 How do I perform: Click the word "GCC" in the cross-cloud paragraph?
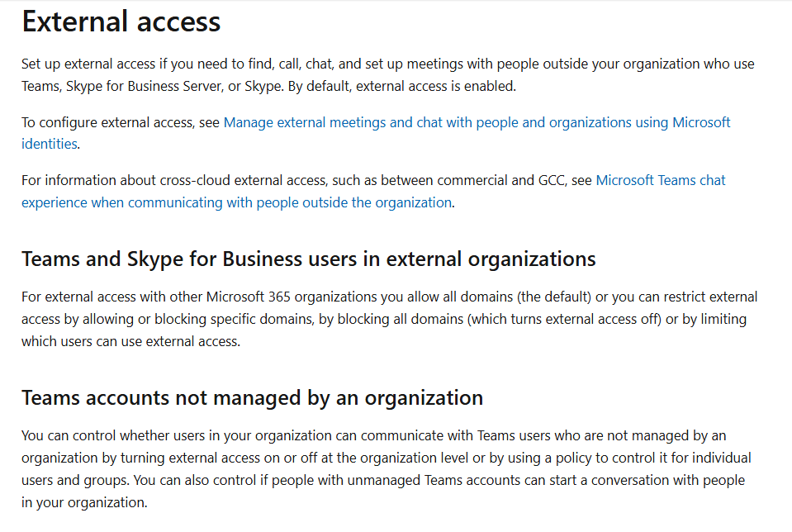coord(543,180)
